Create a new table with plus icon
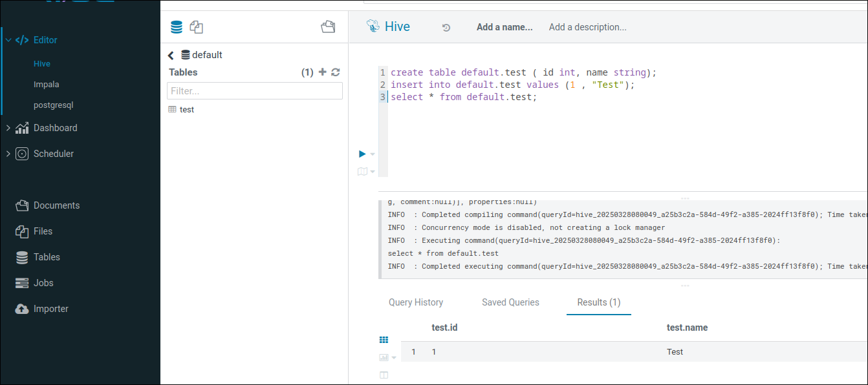 coord(323,72)
